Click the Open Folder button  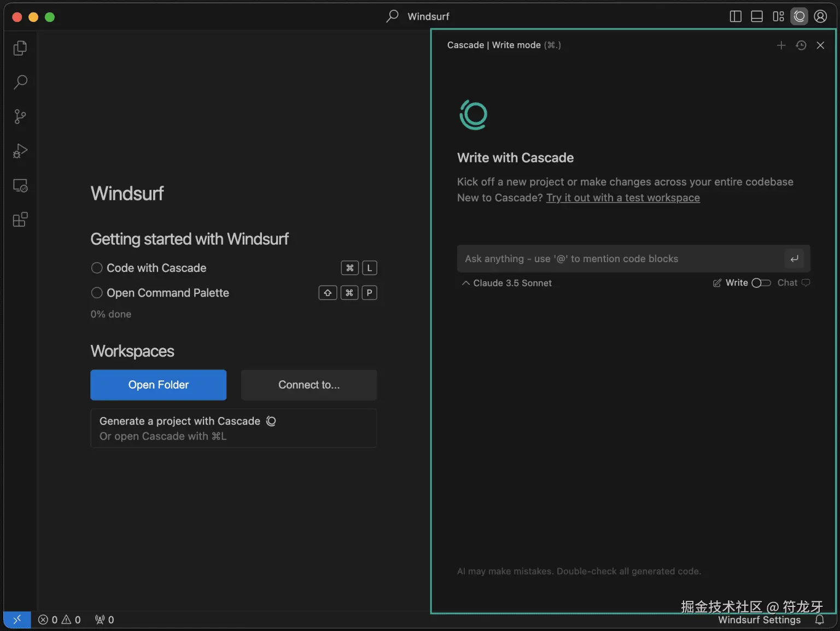pos(159,385)
